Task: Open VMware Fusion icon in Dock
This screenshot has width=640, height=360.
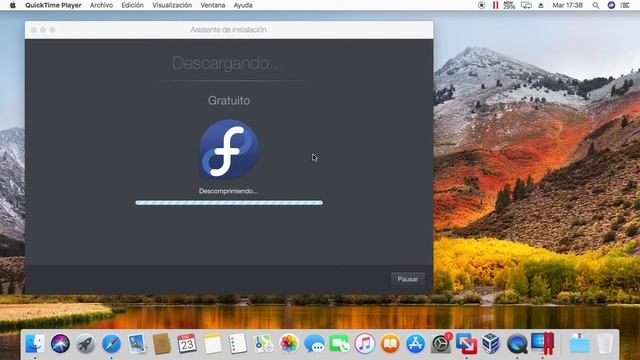Action: [x=466, y=343]
